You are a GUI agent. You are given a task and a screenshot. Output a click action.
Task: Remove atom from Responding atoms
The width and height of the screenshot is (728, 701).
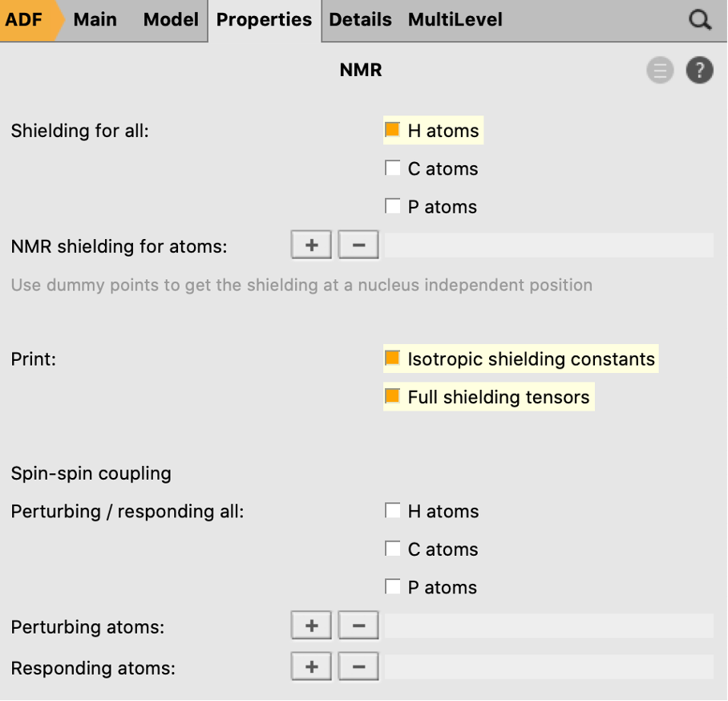click(358, 666)
